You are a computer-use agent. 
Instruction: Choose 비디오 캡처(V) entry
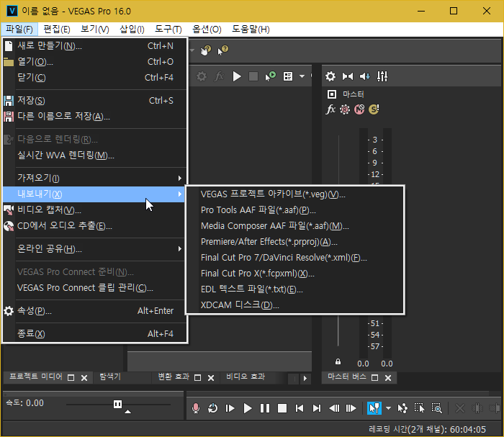point(95,210)
